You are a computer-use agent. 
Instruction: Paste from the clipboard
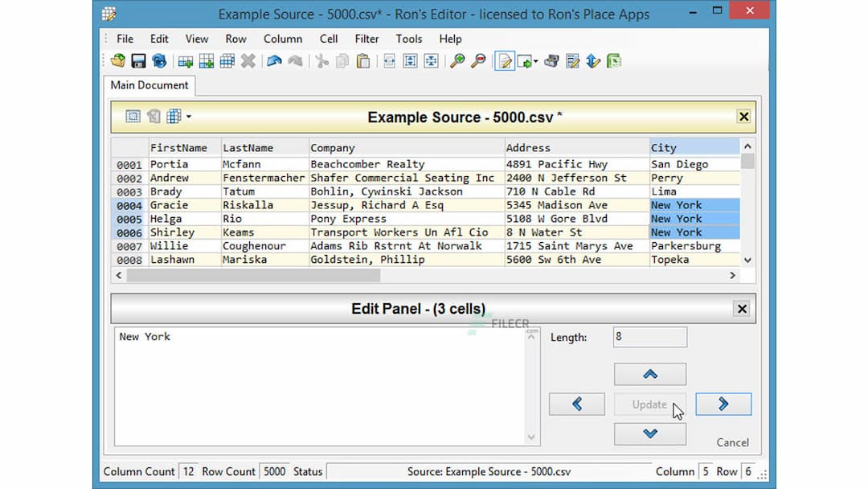[362, 60]
